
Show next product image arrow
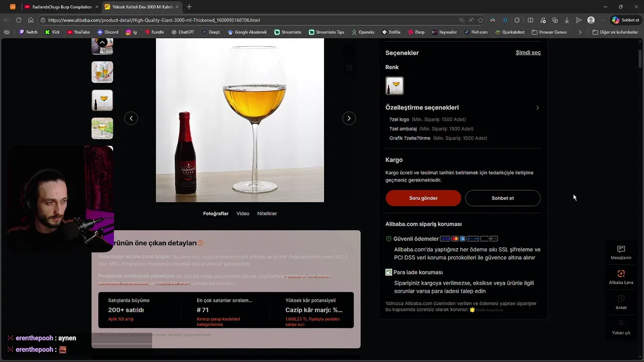349,118
